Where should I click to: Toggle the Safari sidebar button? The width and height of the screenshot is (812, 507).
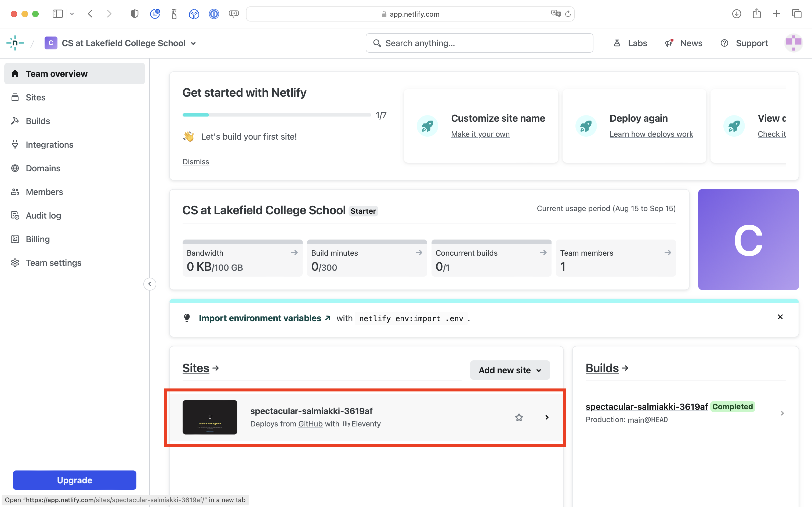(58, 14)
